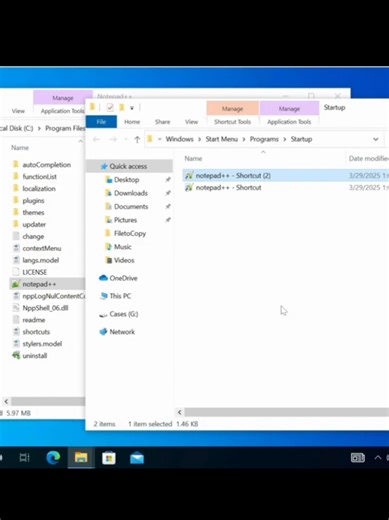Viewport: 389px width, 520px height.
Task: Click the Properties checkmark icon in quick toolbar
Action: (x=110, y=107)
